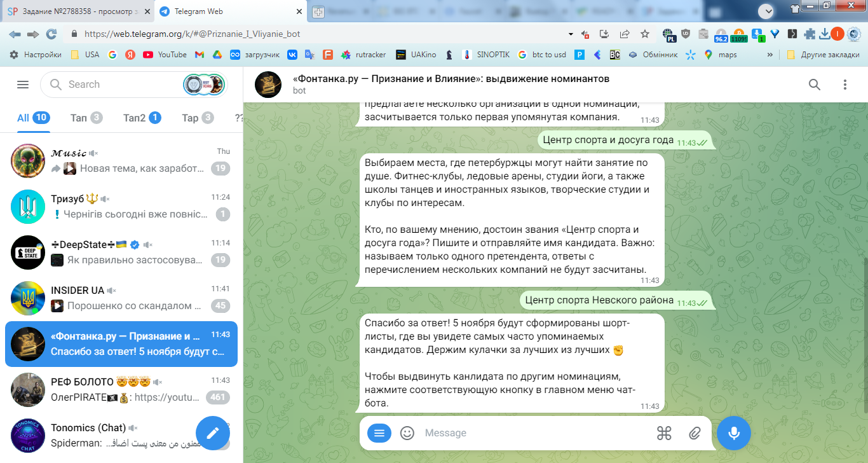Image resolution: width=868 pixels, height=463 pixels.
Task: Open the Другие закладки bookmarks folder
Action: (823, 55)
